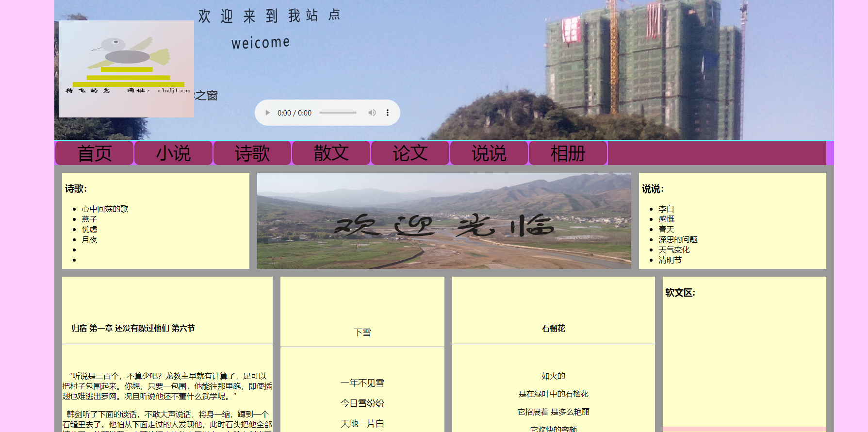The width and height of the screenshot is (868, 432).
Task: Click the audio progress slider
Action: point(338,113)
